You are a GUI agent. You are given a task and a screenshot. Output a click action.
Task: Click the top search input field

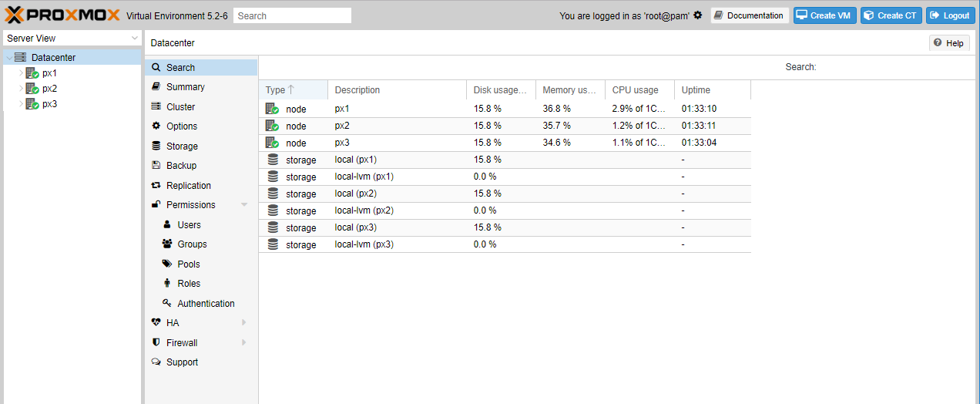click(292, 15)
